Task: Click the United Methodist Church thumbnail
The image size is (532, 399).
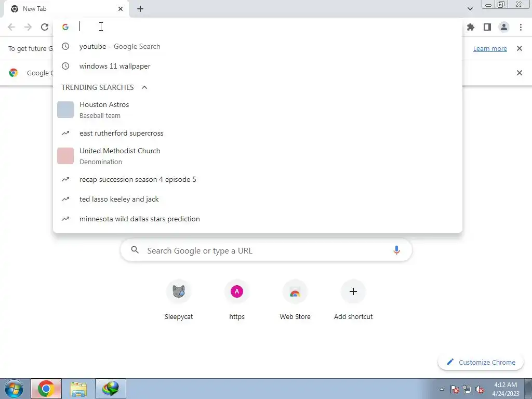Action: (x=65, y=156)
